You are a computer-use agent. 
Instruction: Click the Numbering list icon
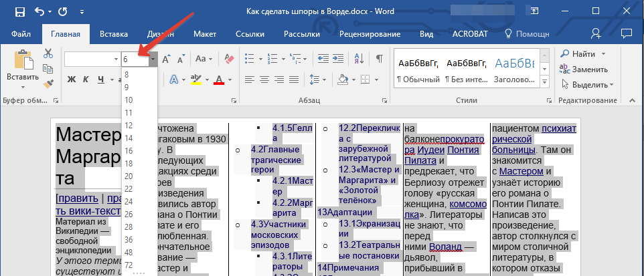[272, 59]
